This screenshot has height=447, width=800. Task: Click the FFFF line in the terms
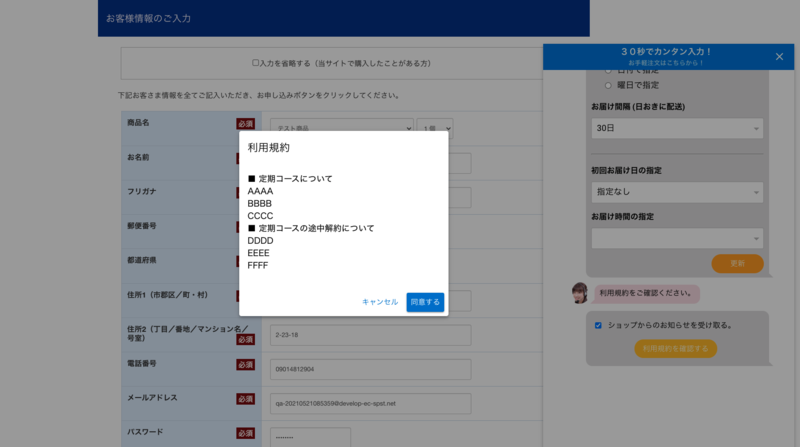tap(258, 265)
